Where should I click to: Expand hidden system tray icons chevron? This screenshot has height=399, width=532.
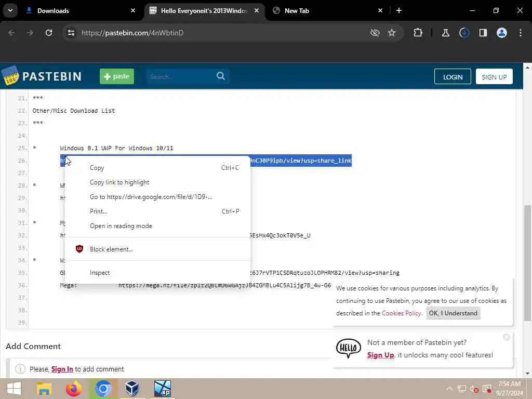(x=449, y=389)
